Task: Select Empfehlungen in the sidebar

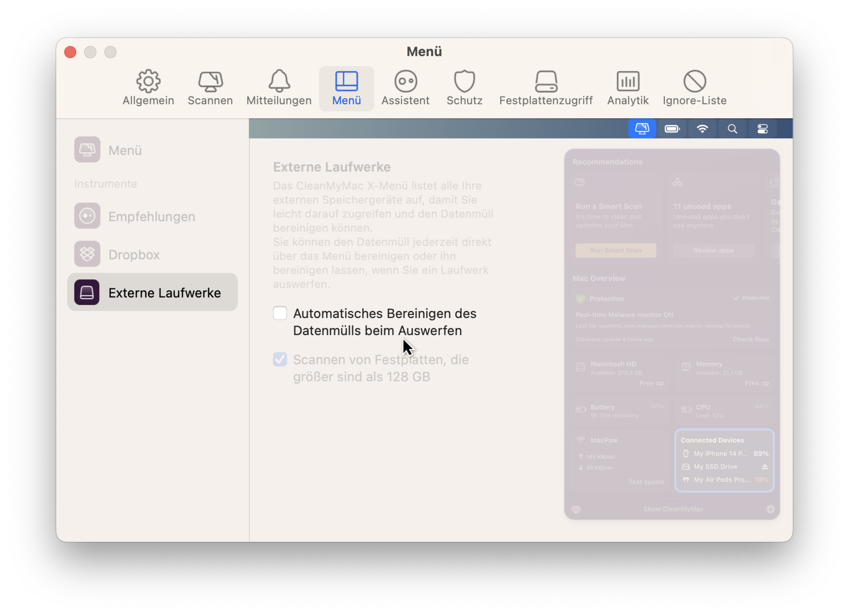Action: coord(152,216)
